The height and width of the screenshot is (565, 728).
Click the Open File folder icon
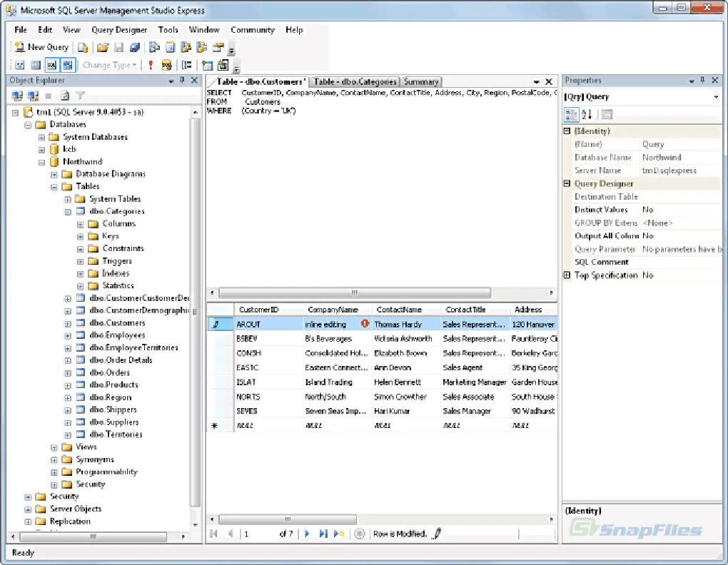point(103,47)
